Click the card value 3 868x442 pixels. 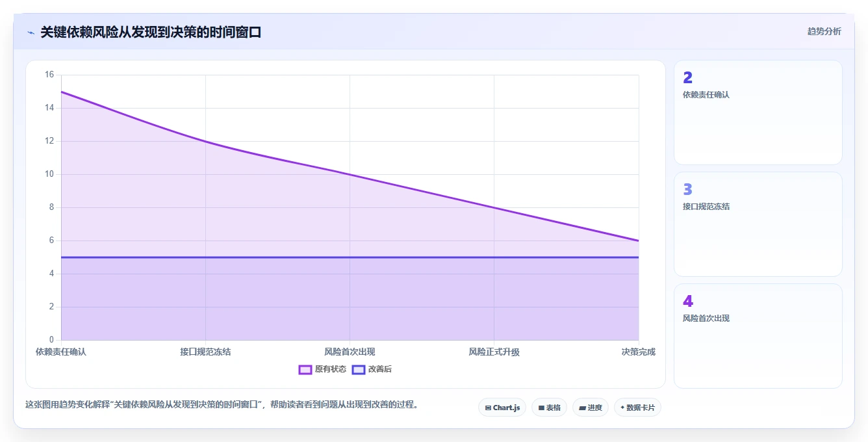click(687, 190)
